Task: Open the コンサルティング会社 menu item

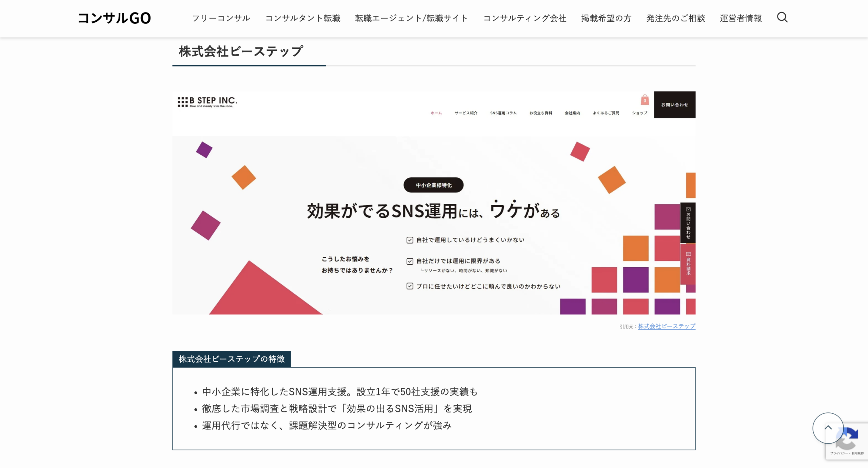Action: (x=525, y=18)
